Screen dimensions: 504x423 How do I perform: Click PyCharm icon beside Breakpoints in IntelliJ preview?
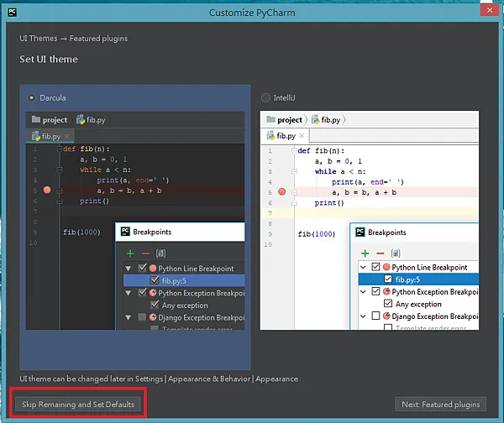pyautogui.click(x=360, y=232)
